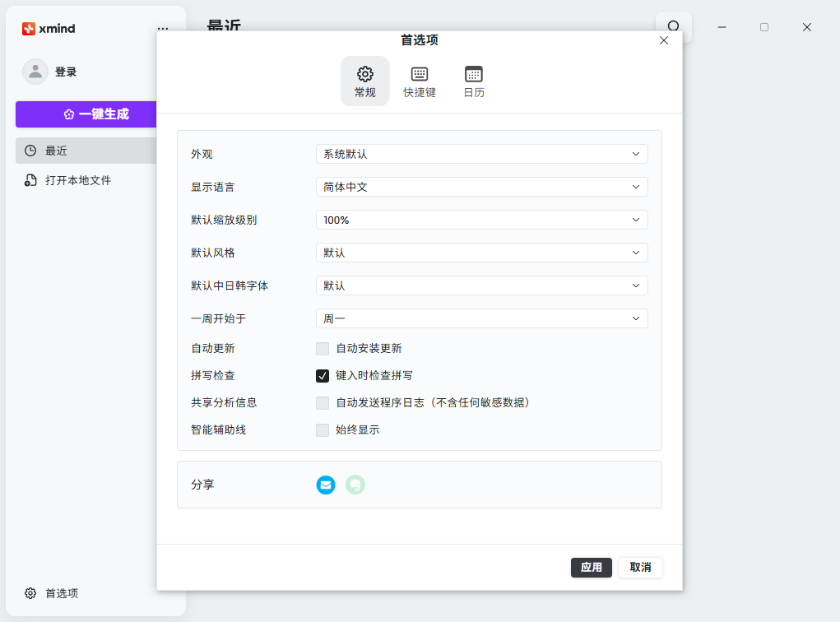Image resolution: width=840 pixels, height=622 pixels.
Task: Select 最近 in the sidebar
Action: click(x=86, y=151)
